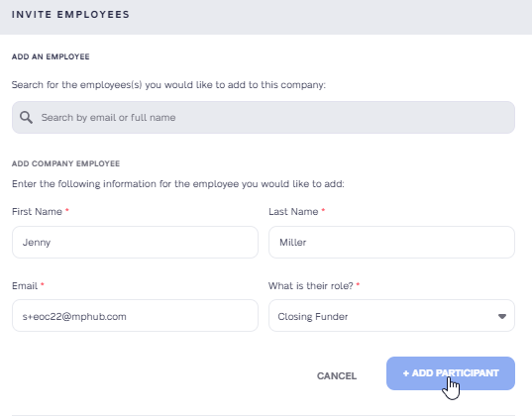Click into the Email field with s+eoc22@mphub.com

[x=135, y=316]
